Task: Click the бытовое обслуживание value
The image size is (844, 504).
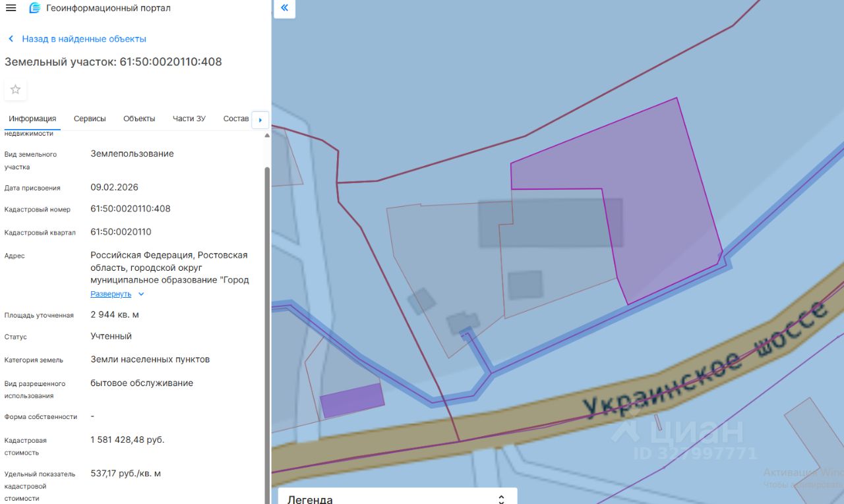Action: point(142,383)
